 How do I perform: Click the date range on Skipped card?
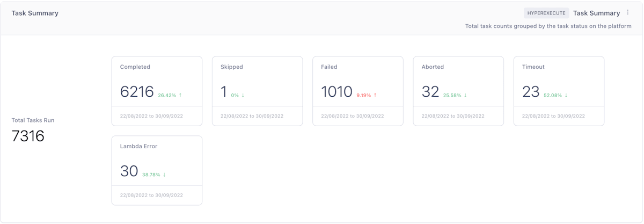(252, 116)
